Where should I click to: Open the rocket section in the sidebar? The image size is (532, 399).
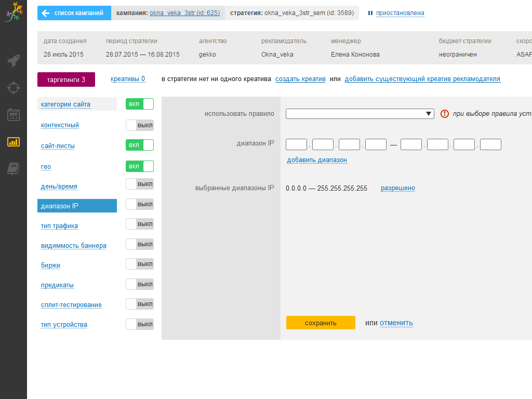click(14, 61)
